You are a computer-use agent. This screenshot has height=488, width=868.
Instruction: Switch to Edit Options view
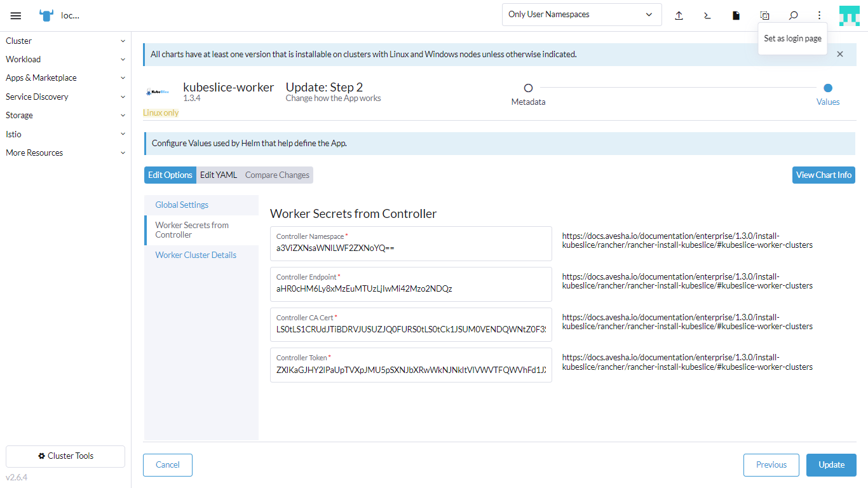click(x=170, y=175)
